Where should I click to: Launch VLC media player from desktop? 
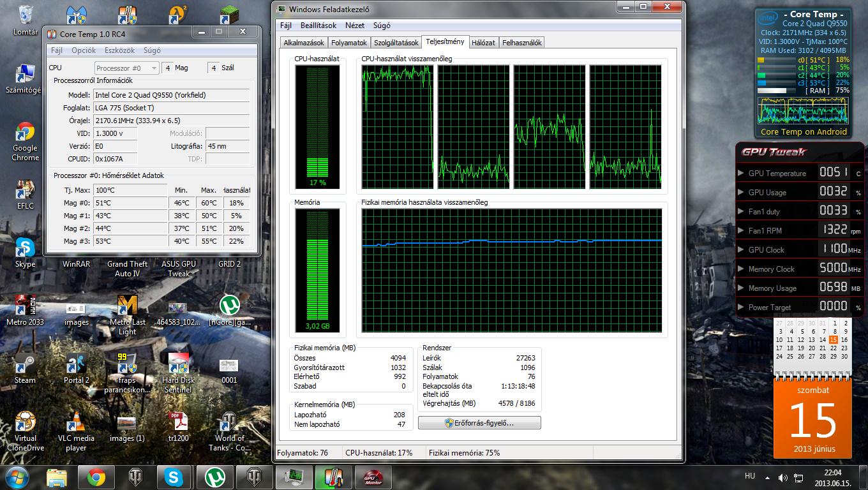(76, 432)
